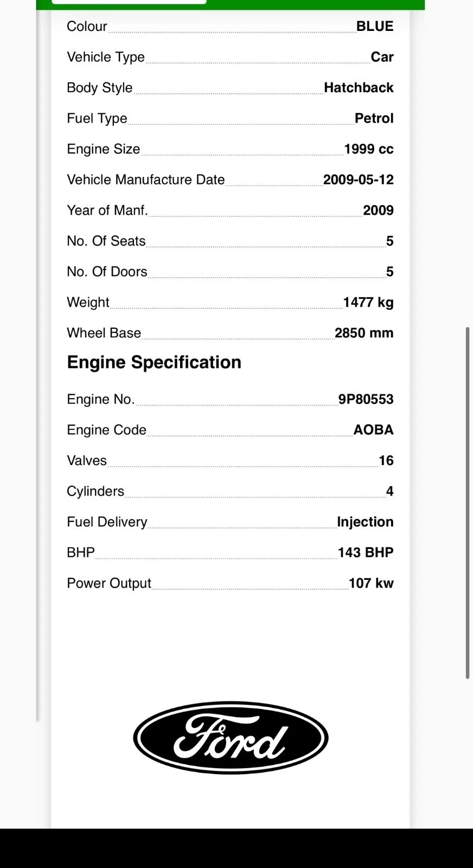Click the No. Of Seats label
473x868 pixels.
pyautogui.click(x=106, y=241)
